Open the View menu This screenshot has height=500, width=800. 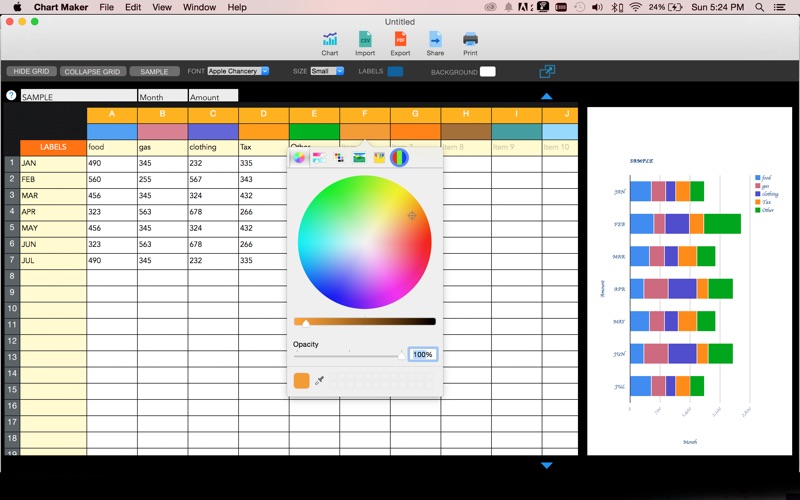click(162, 7)
